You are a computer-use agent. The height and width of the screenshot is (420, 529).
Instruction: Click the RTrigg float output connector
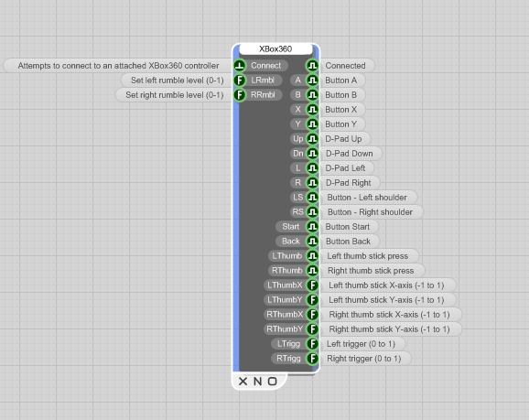[x=312, y=359]
